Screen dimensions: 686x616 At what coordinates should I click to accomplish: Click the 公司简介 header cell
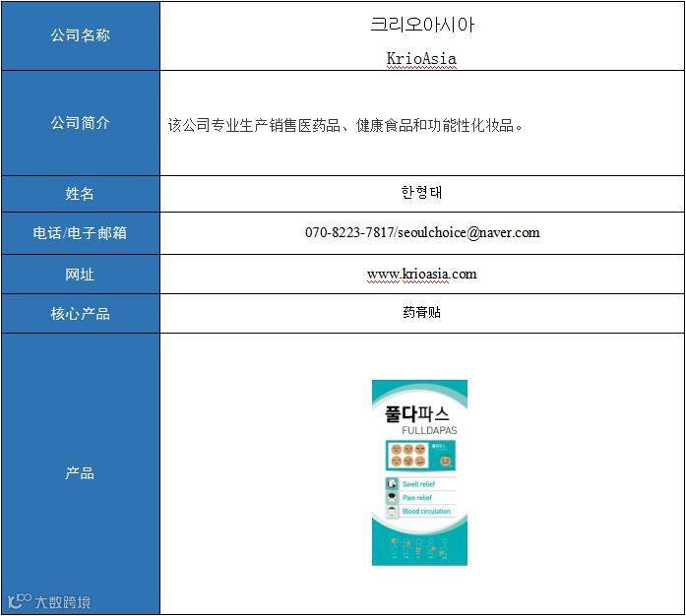pyautogui.click(x=81, y=123)
